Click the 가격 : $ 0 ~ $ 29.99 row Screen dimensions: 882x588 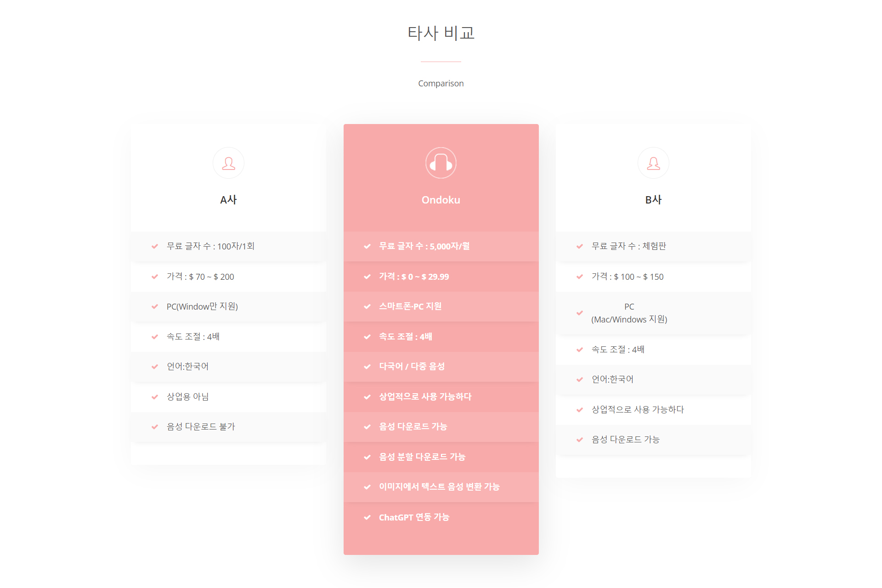tap(441, 277)
